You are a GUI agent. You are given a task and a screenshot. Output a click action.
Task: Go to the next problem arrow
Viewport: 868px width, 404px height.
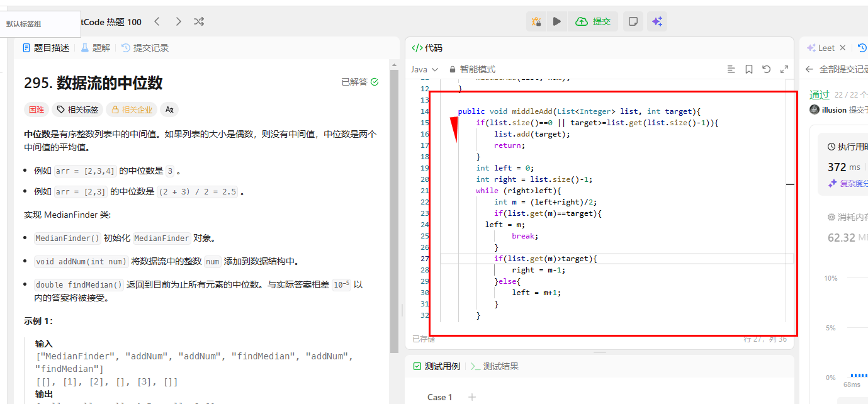(x=178, y=21)
